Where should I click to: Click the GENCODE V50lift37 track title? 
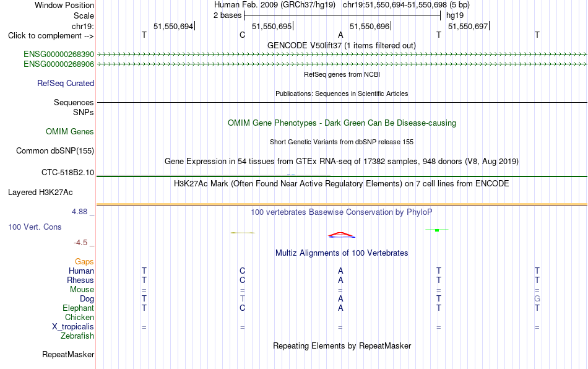342,45
